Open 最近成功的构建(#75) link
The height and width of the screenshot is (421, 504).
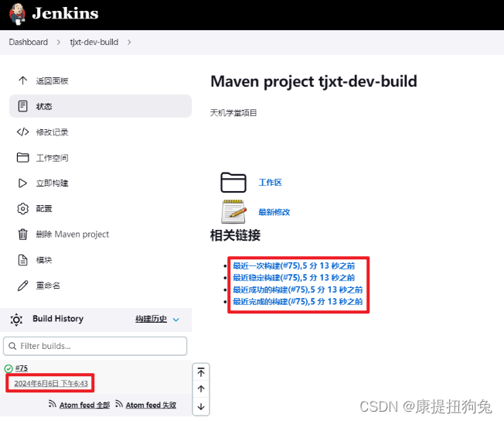pos(298,289)
